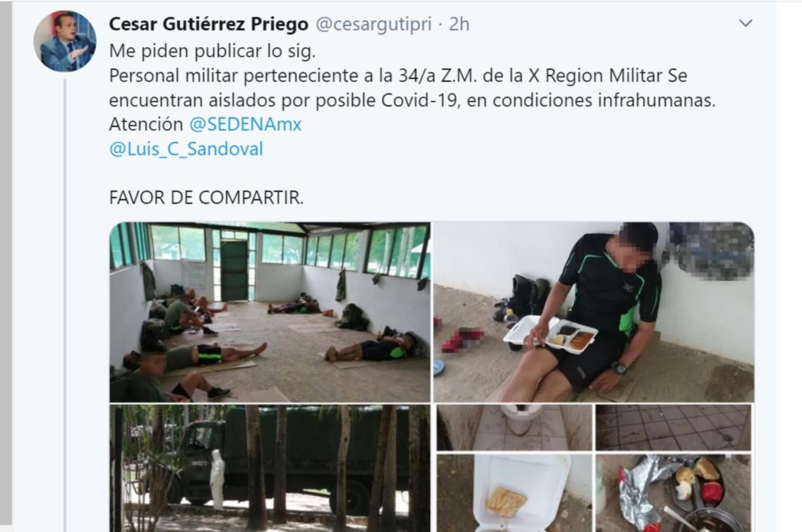Click the gray bar along left edge
Viewport: 802px width, 532px height.
6,262
